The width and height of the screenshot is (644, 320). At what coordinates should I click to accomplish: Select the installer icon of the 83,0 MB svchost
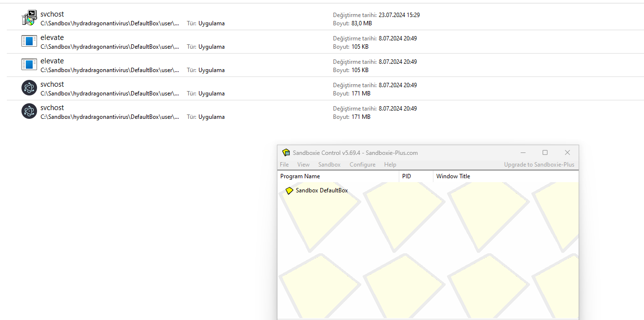tap(29, 18)
